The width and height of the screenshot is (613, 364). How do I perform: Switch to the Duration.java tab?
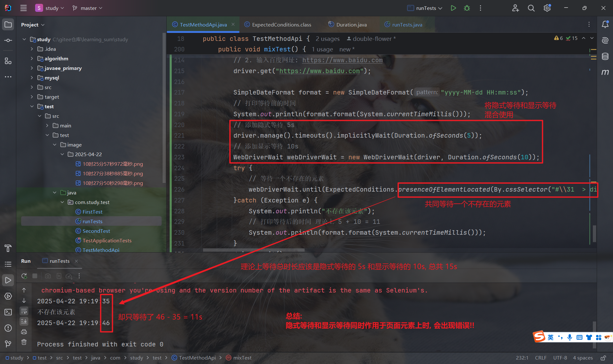pos(351,25)
